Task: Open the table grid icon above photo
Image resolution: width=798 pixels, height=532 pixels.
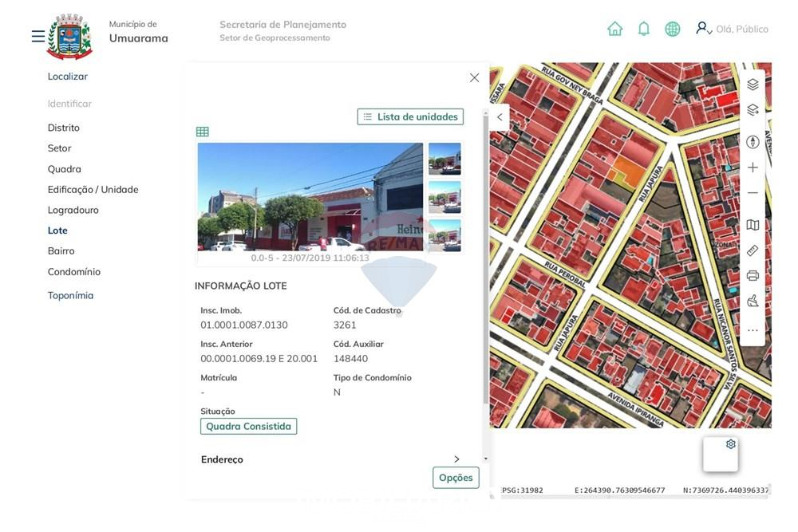Action: tap(203, 132)
